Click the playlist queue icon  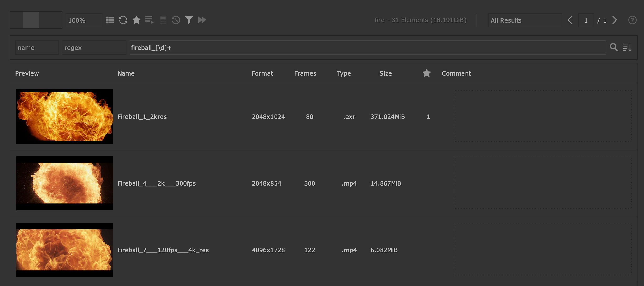click(149, 20)
